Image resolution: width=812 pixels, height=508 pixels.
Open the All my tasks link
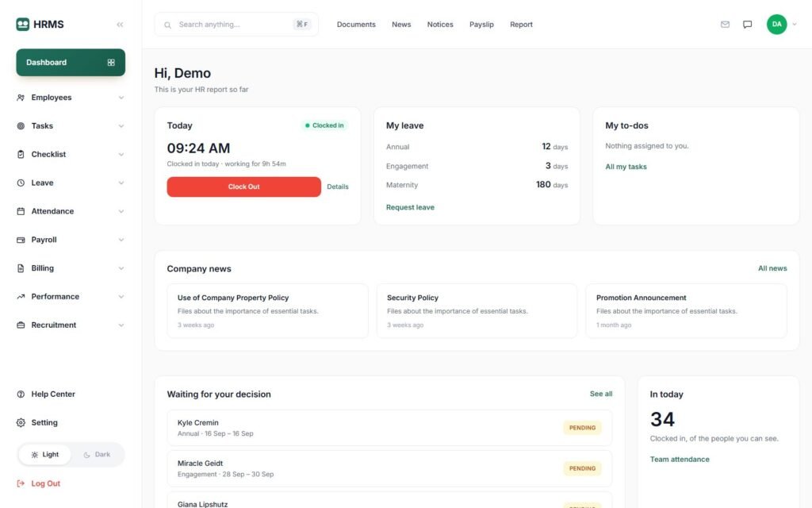(x=626, y=167)
